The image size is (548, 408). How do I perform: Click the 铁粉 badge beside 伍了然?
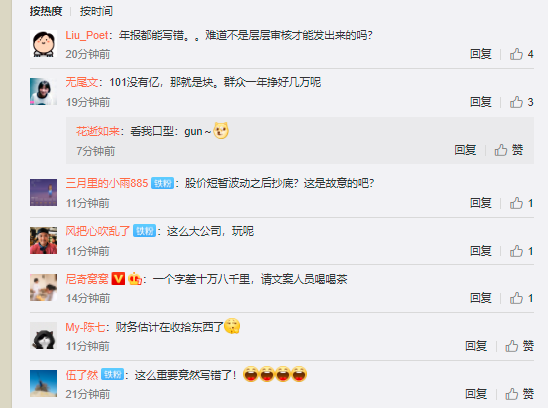pos(113,374)
